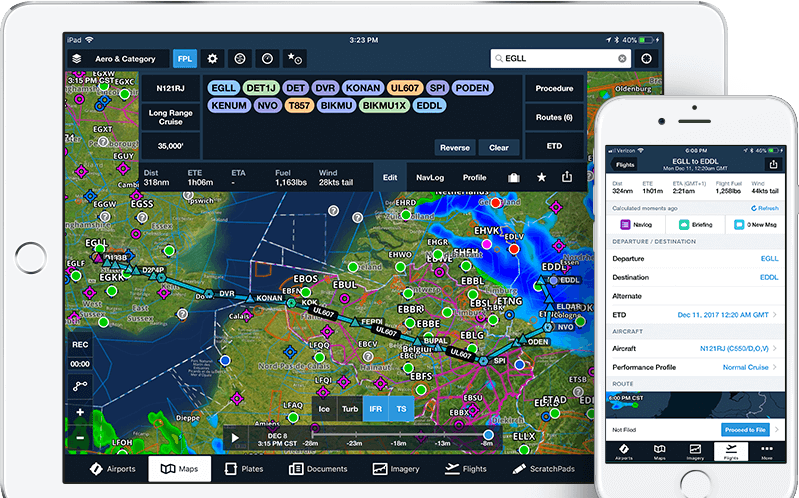Select the PODEN waypoint bubble
The height and width of the screenshot is (498, 799).
coord(472,88)
